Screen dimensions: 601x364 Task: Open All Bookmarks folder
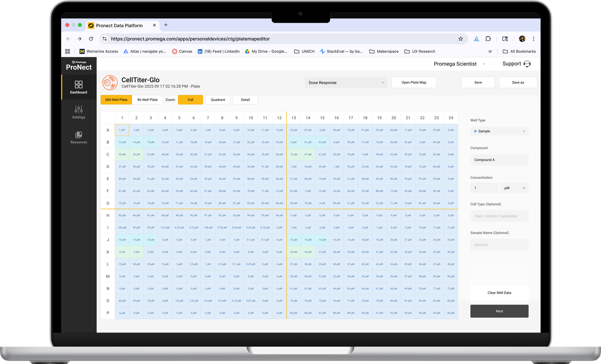pyautogui.click(x=519, y=51)
